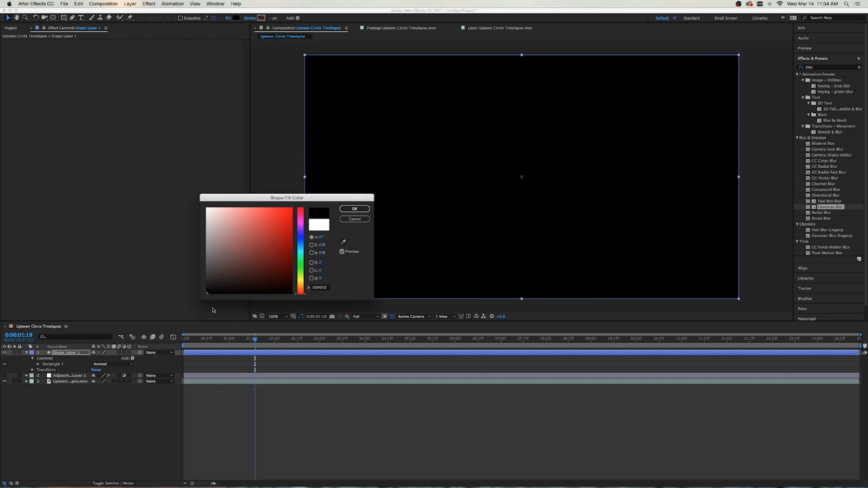Switch to Footage Uptown Circle Timelapse.mov tab
Image resolution: width=868 pixels, height=488 pixels.
(x=401, y=28)
